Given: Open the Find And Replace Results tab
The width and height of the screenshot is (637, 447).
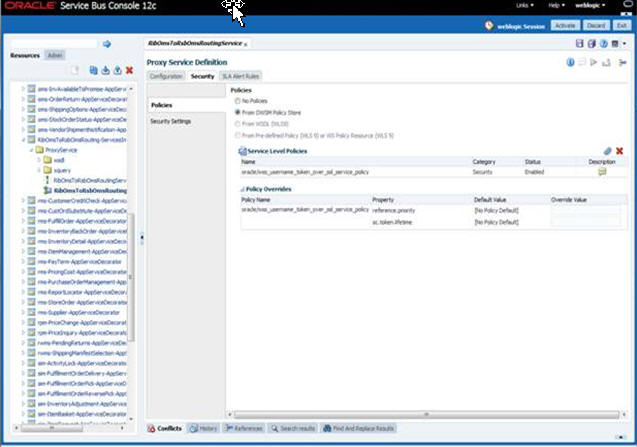Looking at the screenshot, I should [358, 428].
